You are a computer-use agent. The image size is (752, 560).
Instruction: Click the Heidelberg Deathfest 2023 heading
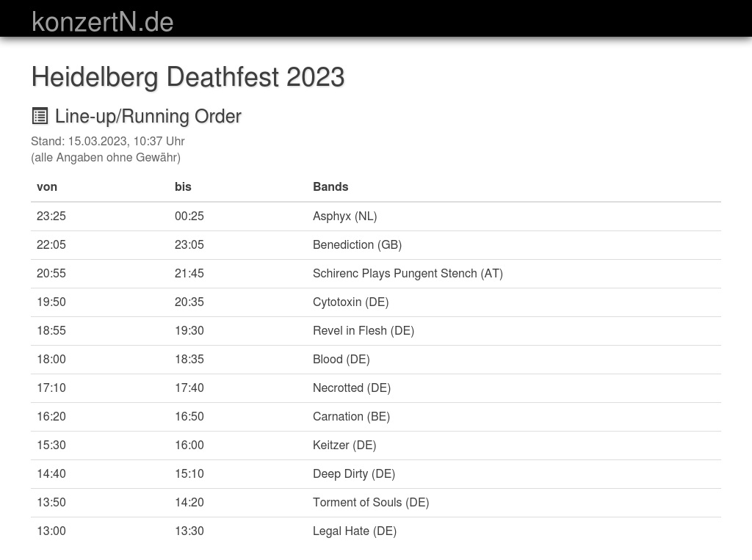point(188,77)
